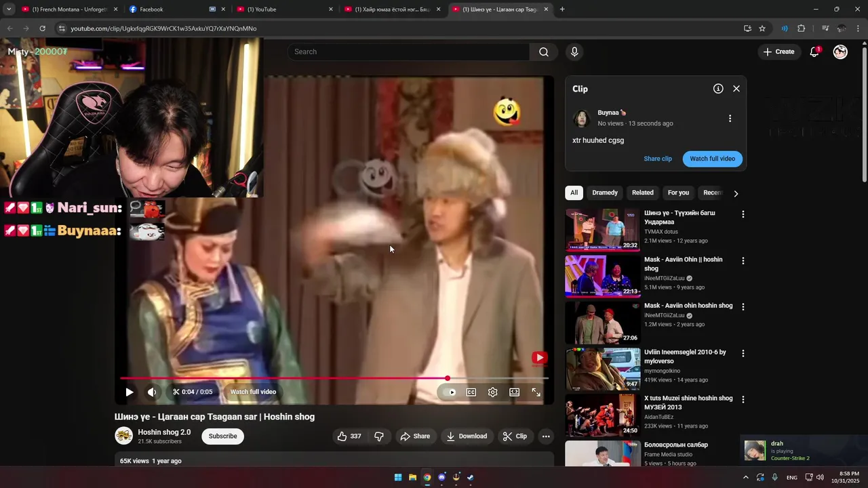The height and width of the screenshot is (488, 868).
Task: Click the progress bar scrubber handle
Action: (448, 378)
